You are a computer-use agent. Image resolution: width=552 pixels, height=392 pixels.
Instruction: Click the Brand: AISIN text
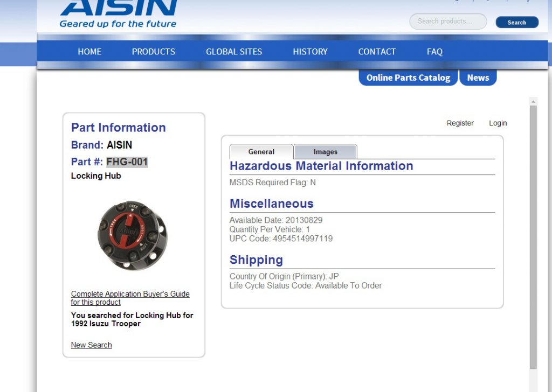click(101, 145)
